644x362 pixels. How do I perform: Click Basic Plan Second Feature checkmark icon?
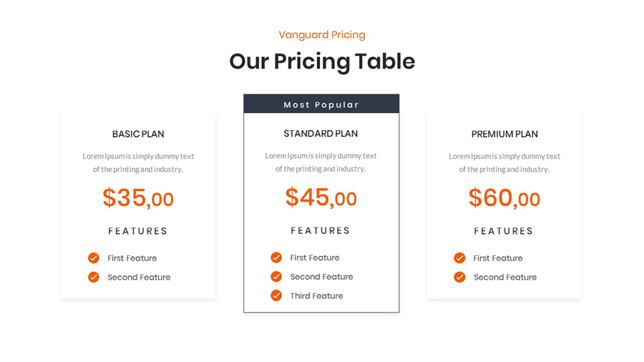tap(94, 278)
